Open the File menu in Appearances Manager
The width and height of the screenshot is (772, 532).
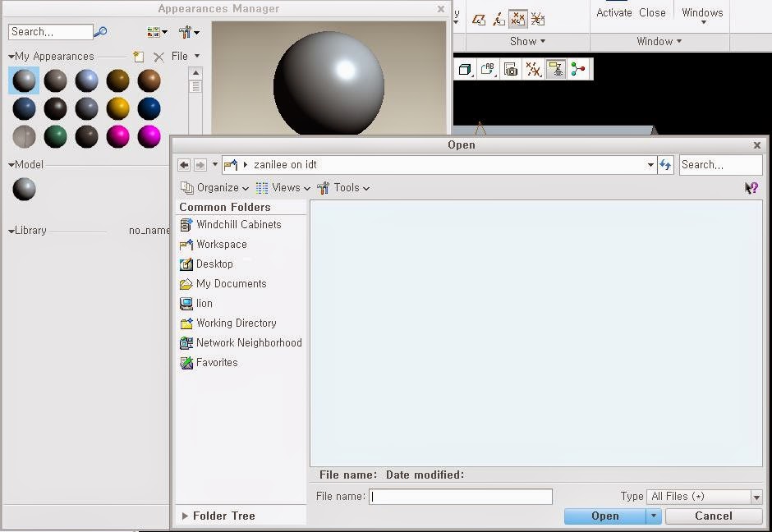pyautogui.click(x=185, y=56)
